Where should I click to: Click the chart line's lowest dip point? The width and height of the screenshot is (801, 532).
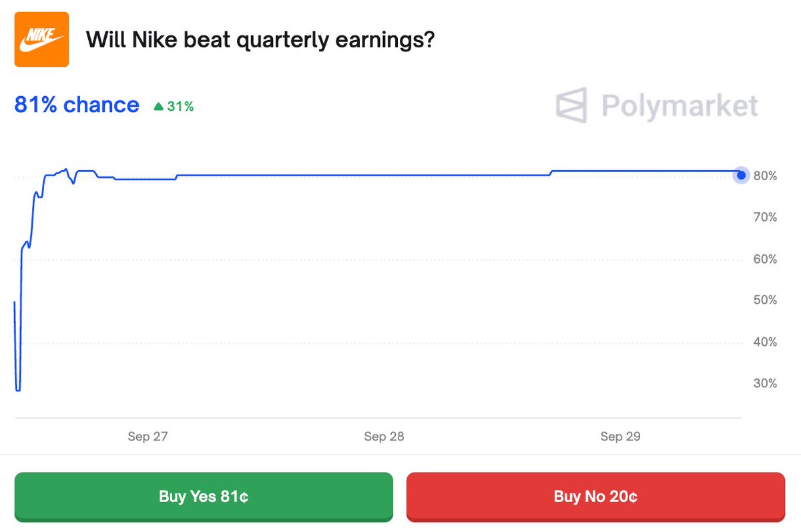(18, 390)
